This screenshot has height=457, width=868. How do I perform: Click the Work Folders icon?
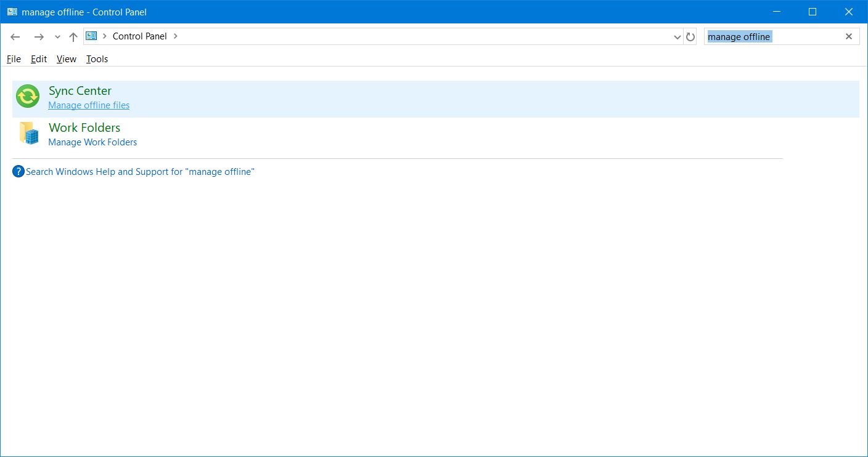(x=28, y=134)
